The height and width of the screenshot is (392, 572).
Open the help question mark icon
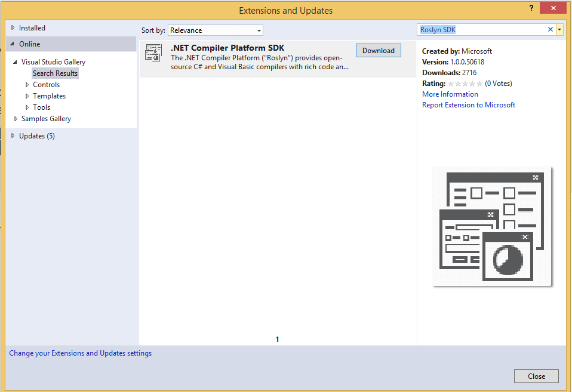coord(531,8)
